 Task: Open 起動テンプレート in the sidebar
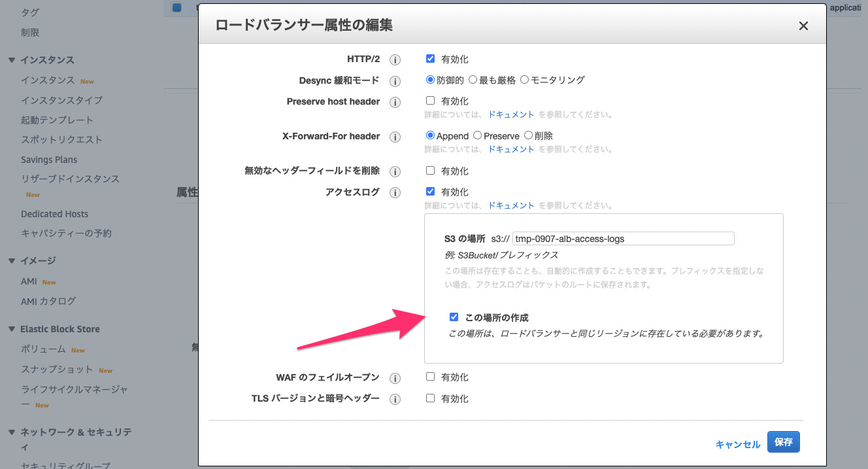[x=57, y=120]
